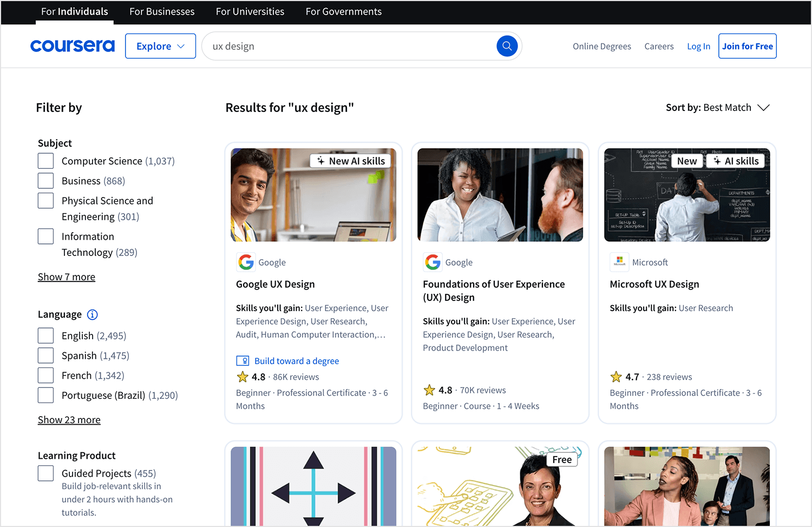Click the blue search magnifier button

tap(507, 46)
